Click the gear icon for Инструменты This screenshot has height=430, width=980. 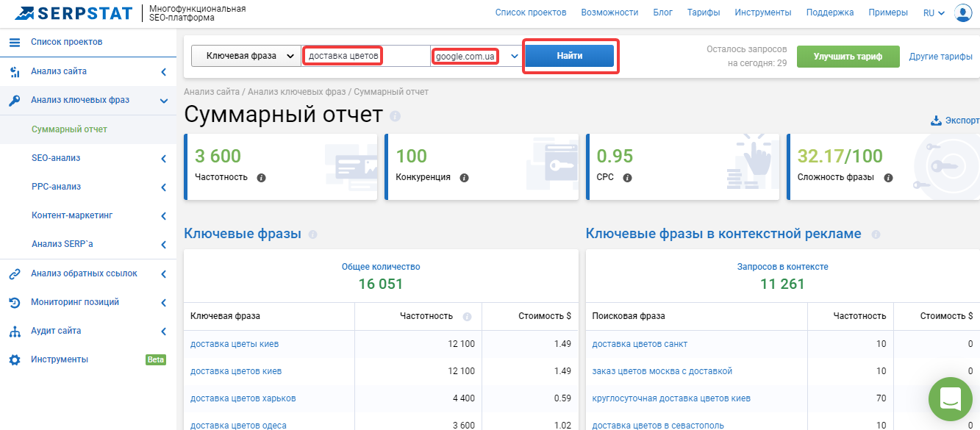pyautogui.click(x=15, y=360)
